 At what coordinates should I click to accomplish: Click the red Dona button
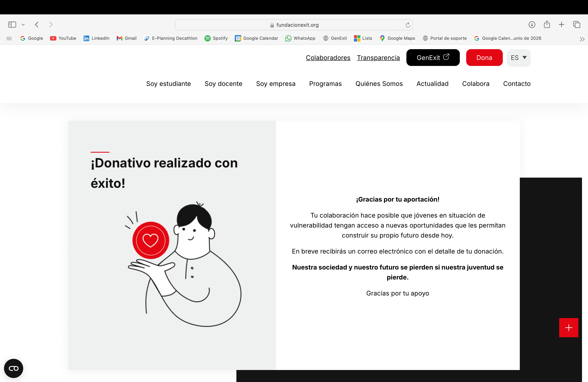pos(484,58)
